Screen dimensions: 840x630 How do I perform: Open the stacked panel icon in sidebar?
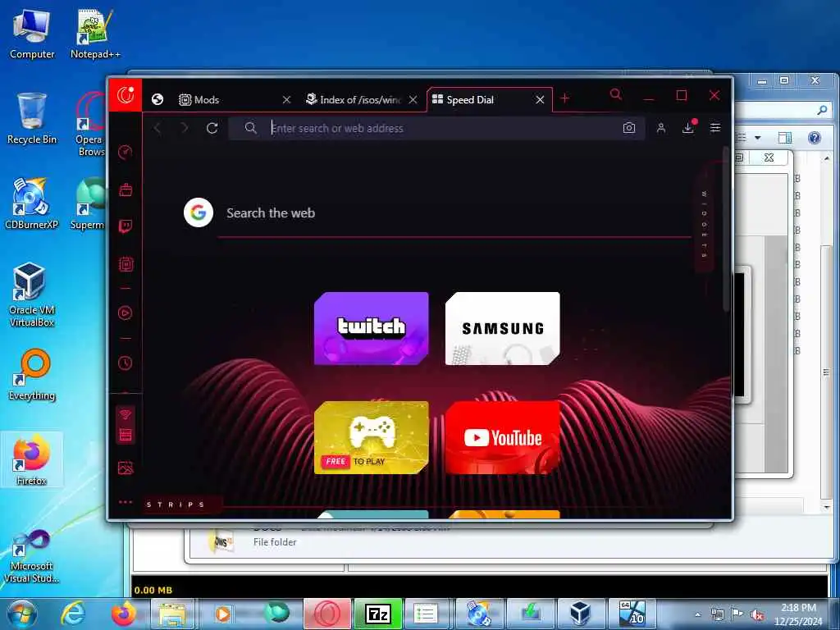coord(126,435)
